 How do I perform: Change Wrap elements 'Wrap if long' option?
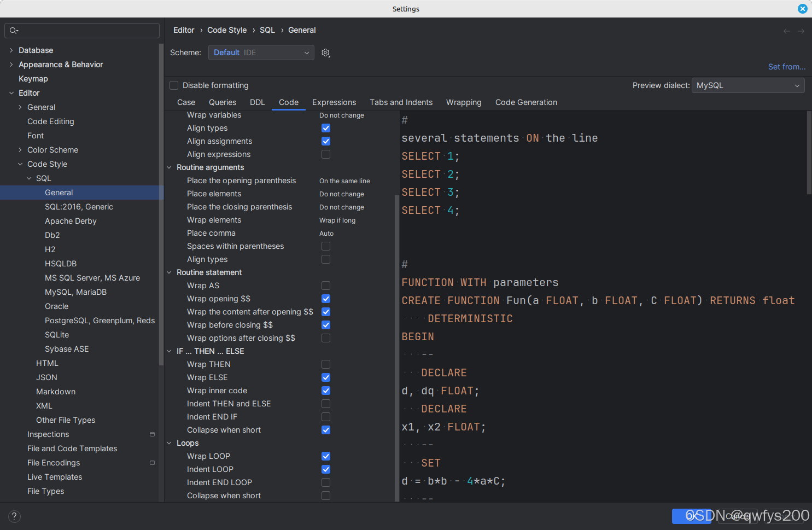coord(337,220)
